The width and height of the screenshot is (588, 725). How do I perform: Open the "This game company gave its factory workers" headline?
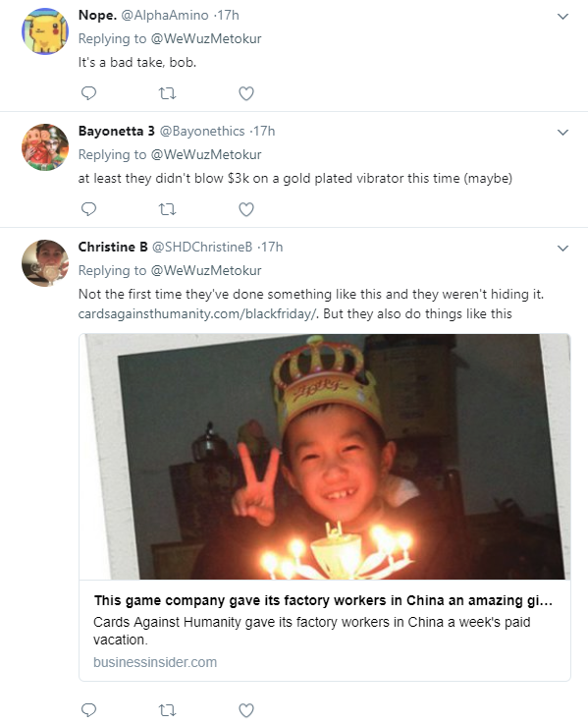click(x=323, y=600)
